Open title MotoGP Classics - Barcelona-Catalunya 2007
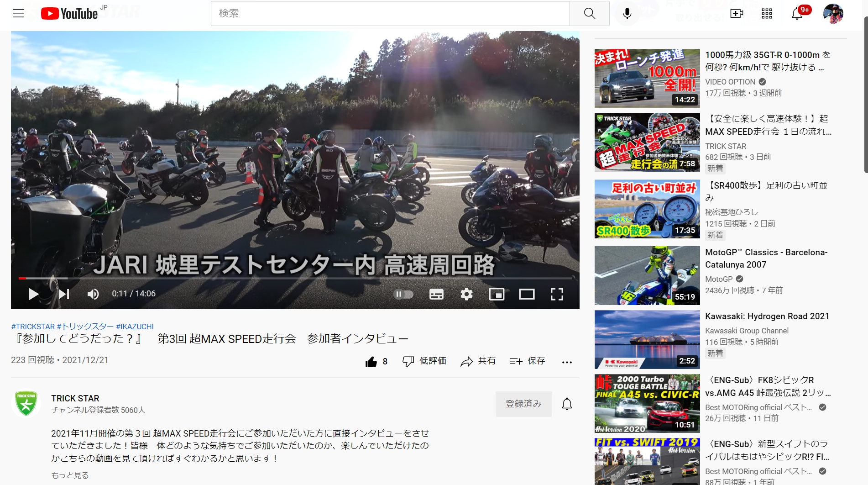868x485 pixels. coord(766,258)
